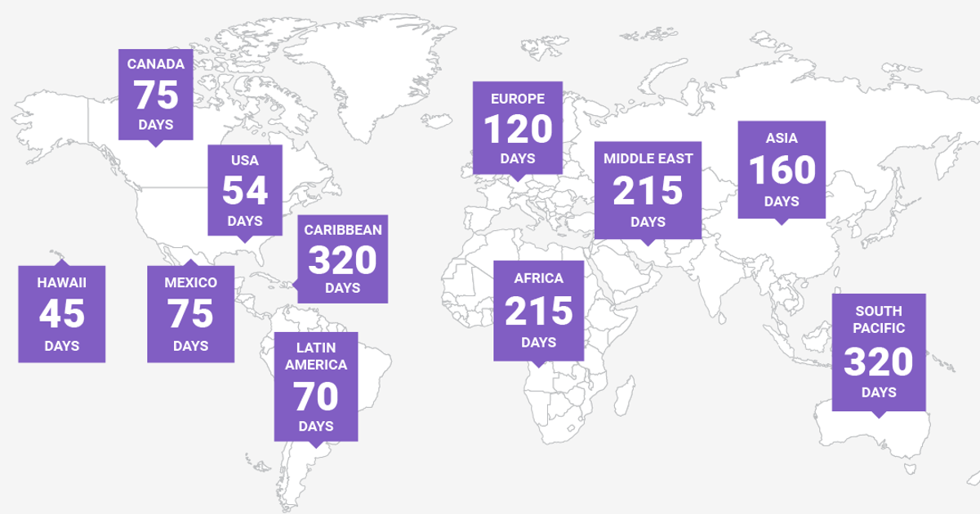Click the 320 value on Caribbean marker
Image resolution: width=980 pixels, height=514 pixels.
point(343,261)
